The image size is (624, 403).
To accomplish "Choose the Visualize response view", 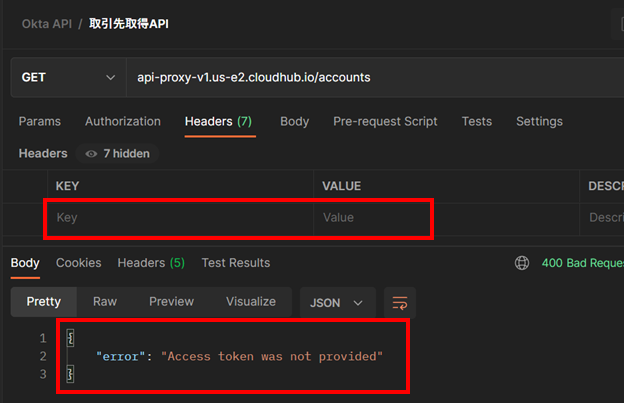I will click(250, 301).
